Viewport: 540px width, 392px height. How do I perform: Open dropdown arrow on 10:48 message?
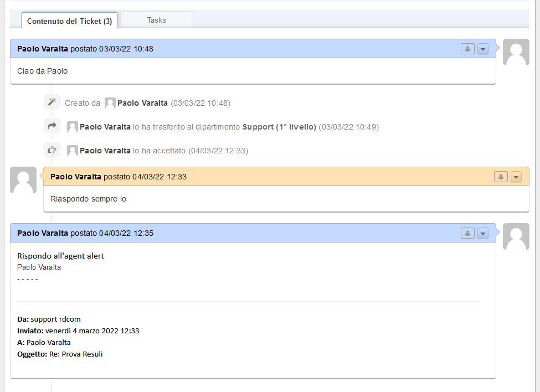tap(482, 49)
